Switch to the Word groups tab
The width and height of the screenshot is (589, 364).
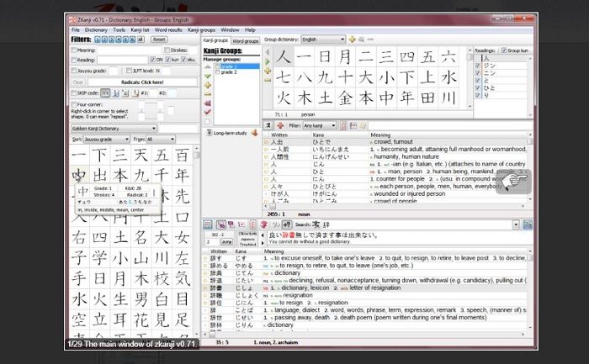click(246, 40)
